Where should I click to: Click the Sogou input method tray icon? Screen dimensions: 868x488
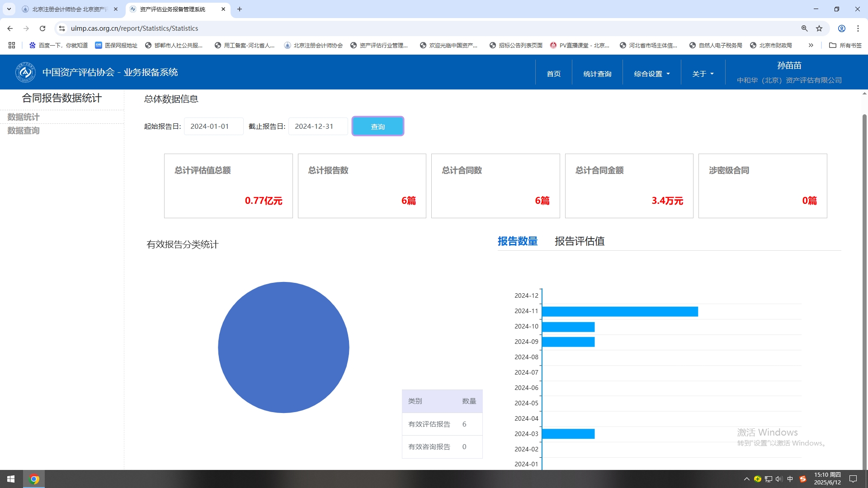coord(803,479)
